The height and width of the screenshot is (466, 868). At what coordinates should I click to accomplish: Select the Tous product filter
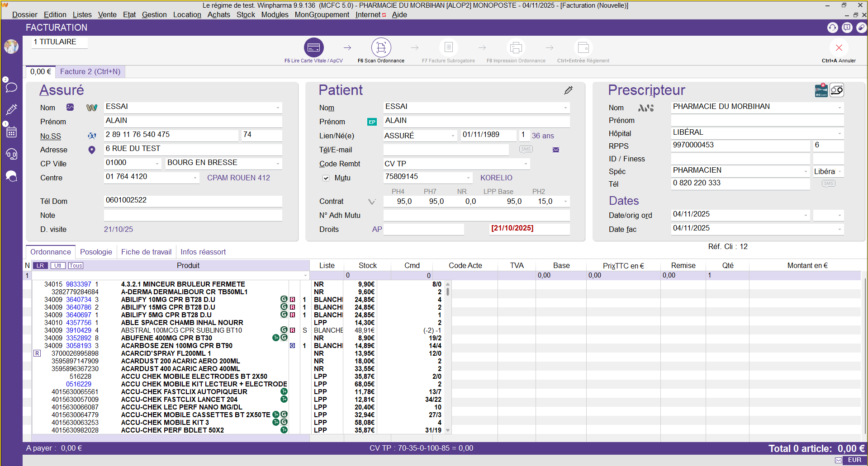click(x=76, y=266)
